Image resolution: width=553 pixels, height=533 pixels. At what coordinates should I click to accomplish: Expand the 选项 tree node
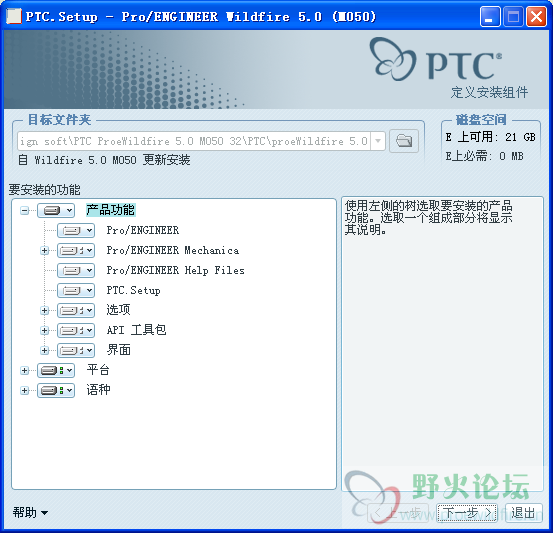[x=44, y=310]
